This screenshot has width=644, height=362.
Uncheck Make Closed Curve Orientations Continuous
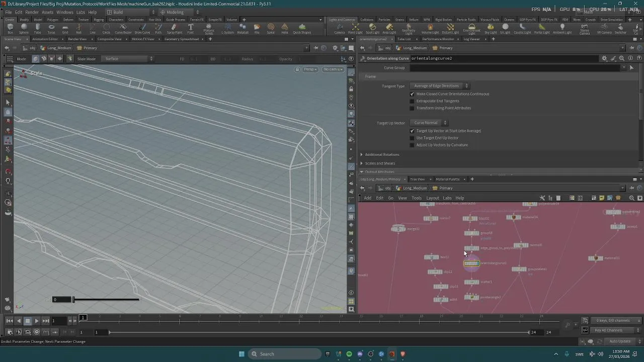412,94
